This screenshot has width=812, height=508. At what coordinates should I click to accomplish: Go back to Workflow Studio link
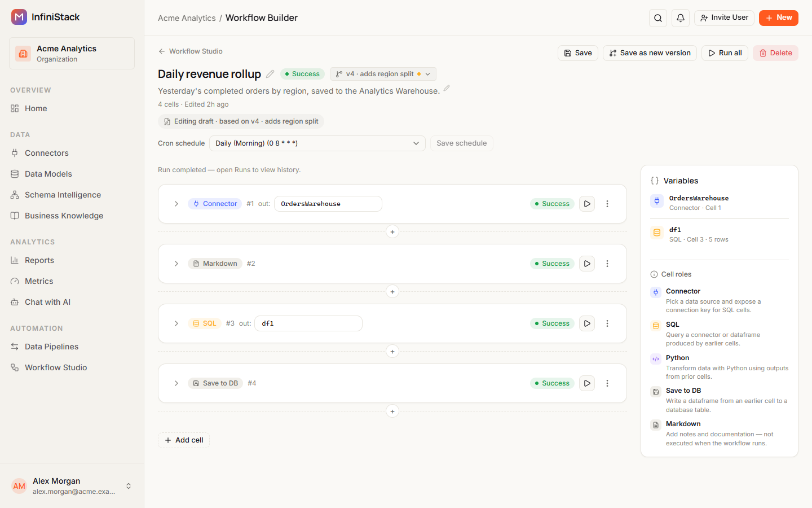click(x=191, y=51)
